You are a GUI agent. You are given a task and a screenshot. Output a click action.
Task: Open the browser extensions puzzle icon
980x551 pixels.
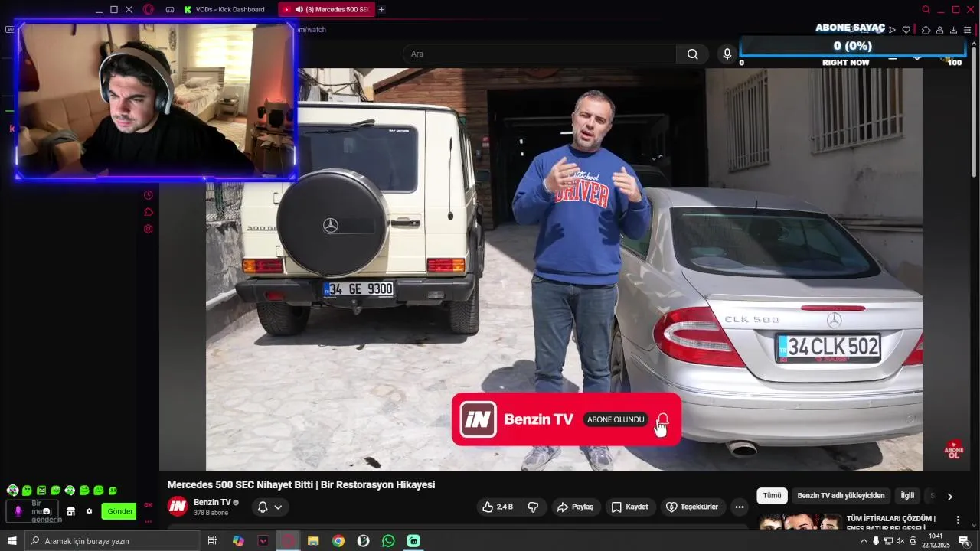tap(926, 30)
